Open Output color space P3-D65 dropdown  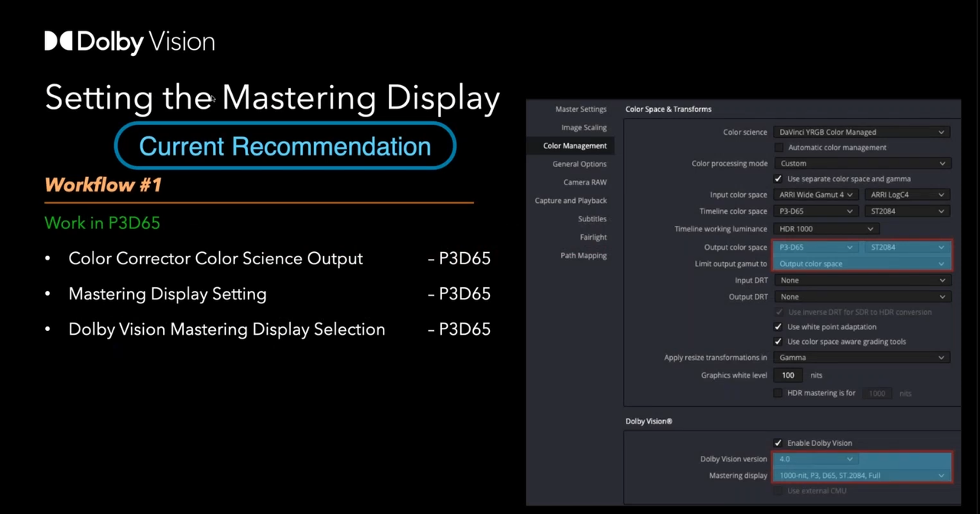click(815, 247)
